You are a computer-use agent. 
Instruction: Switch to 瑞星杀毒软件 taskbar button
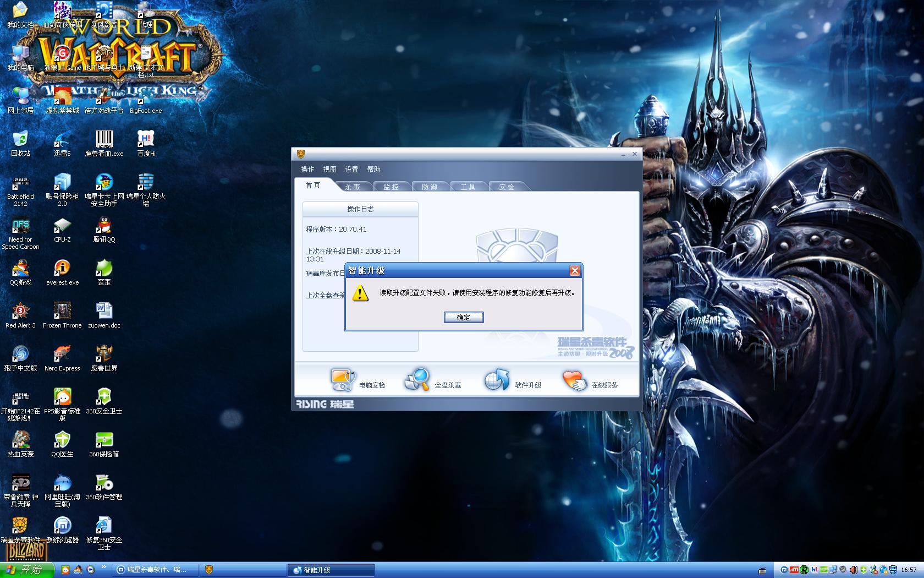coord(155,570)
